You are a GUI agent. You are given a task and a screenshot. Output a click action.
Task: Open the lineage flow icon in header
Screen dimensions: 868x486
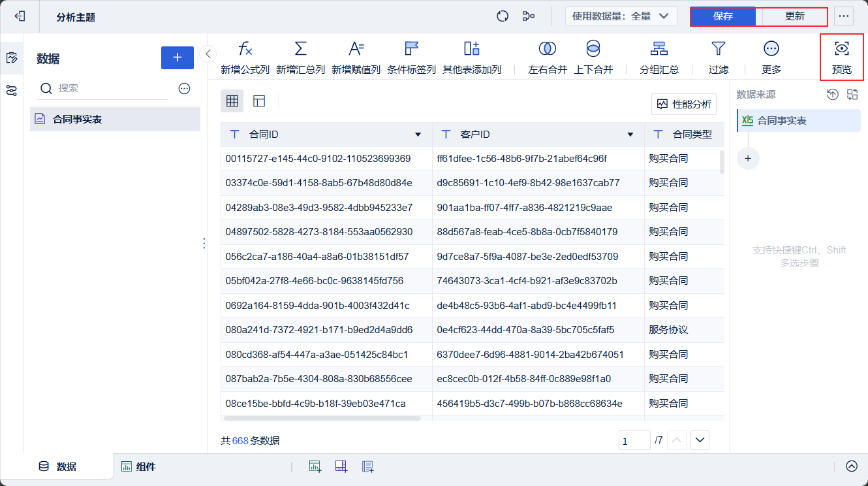529,16
